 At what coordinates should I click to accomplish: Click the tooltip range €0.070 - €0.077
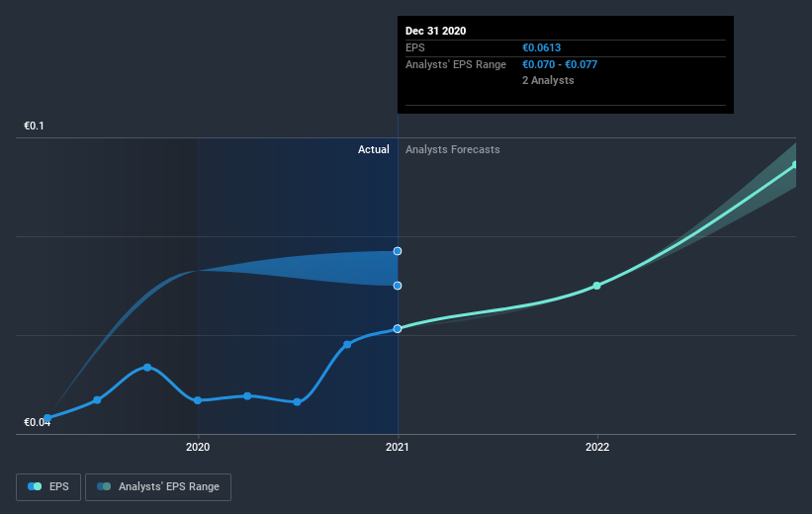tap(560, 64)
